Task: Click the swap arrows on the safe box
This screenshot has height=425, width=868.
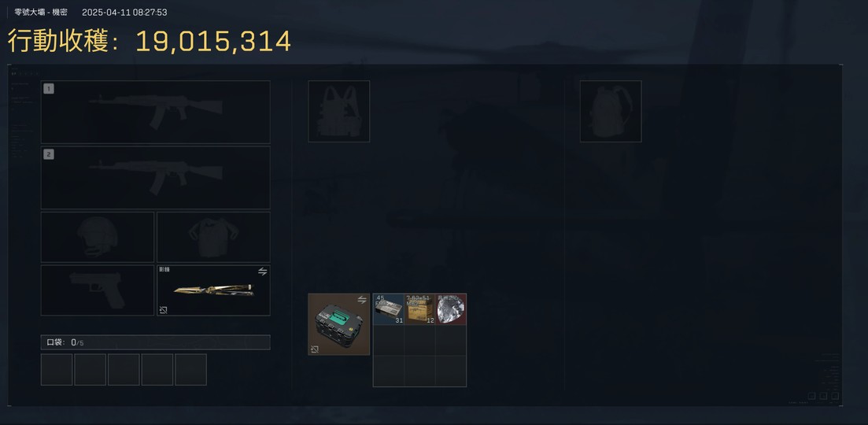Action: 362,300
